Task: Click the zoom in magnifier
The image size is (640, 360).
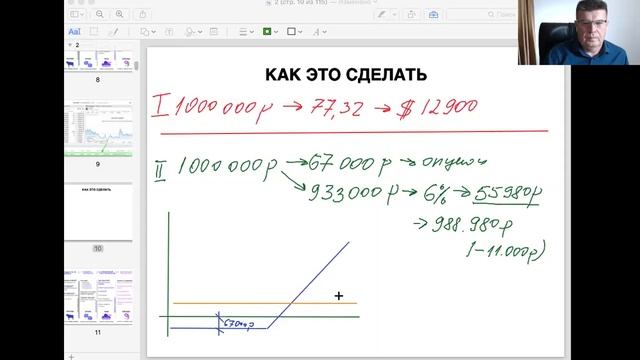Action: click(x=120, y=14)
